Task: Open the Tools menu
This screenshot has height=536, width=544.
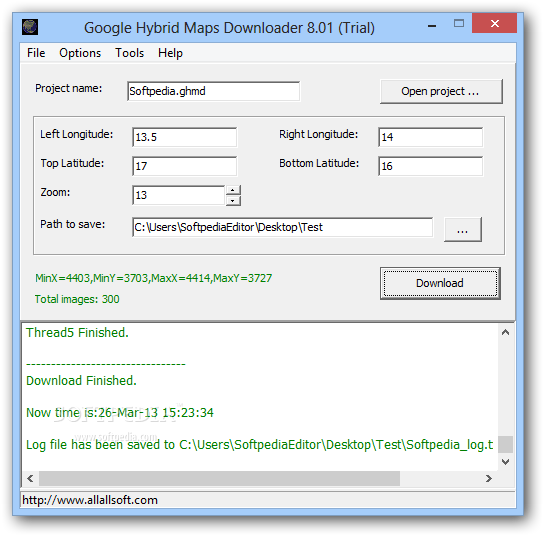Action: pyautogui.click(x=129, y=53)
